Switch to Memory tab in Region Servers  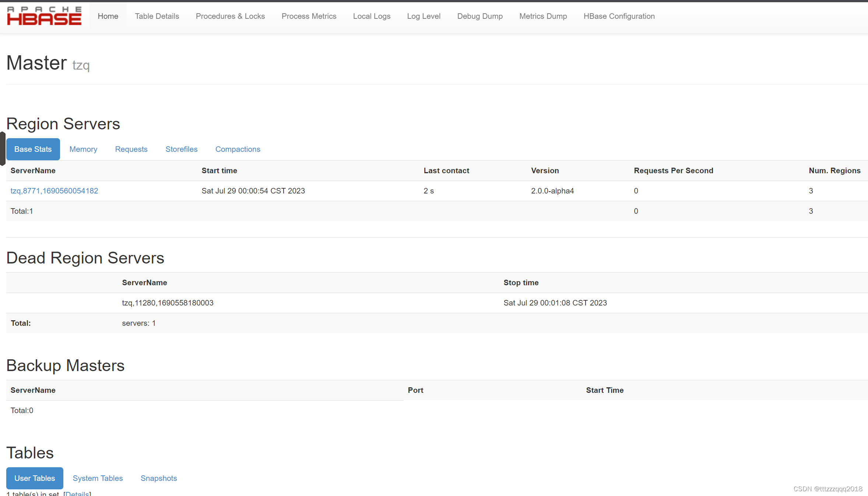(x=84, y=149)
